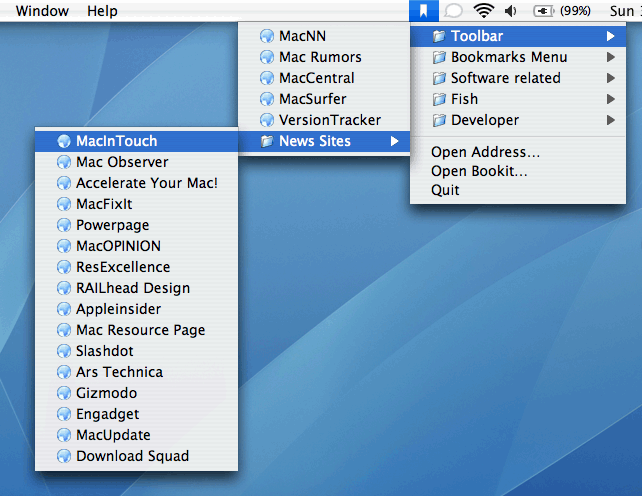The height and width of the screenshot is (496, 642).
Task: Click the Accelerate Your Mac! text label
Action: 147,183
